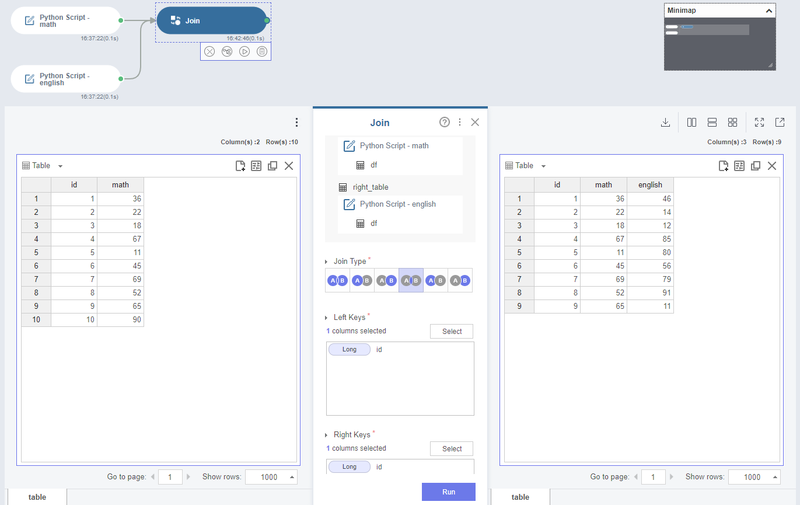Click the run icon under Join node
The image size is (800, 505).
(244, 51)
